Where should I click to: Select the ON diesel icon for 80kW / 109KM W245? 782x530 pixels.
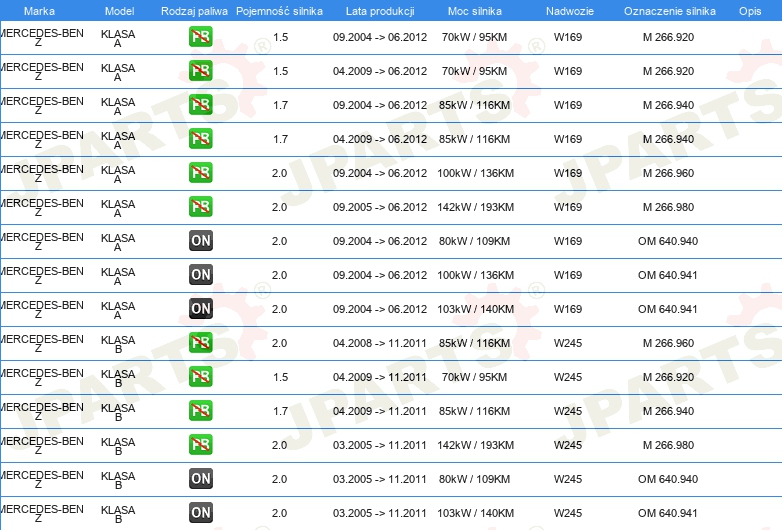(200, 479)
